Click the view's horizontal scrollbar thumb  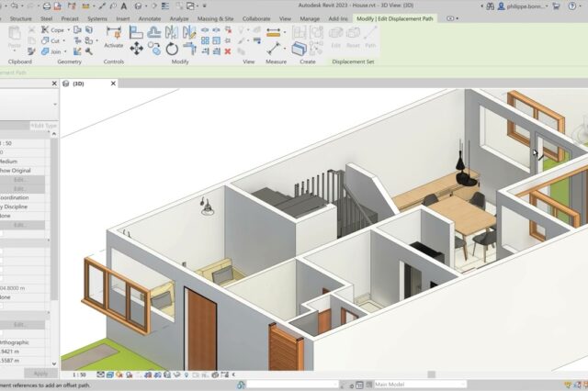[432, 374]
